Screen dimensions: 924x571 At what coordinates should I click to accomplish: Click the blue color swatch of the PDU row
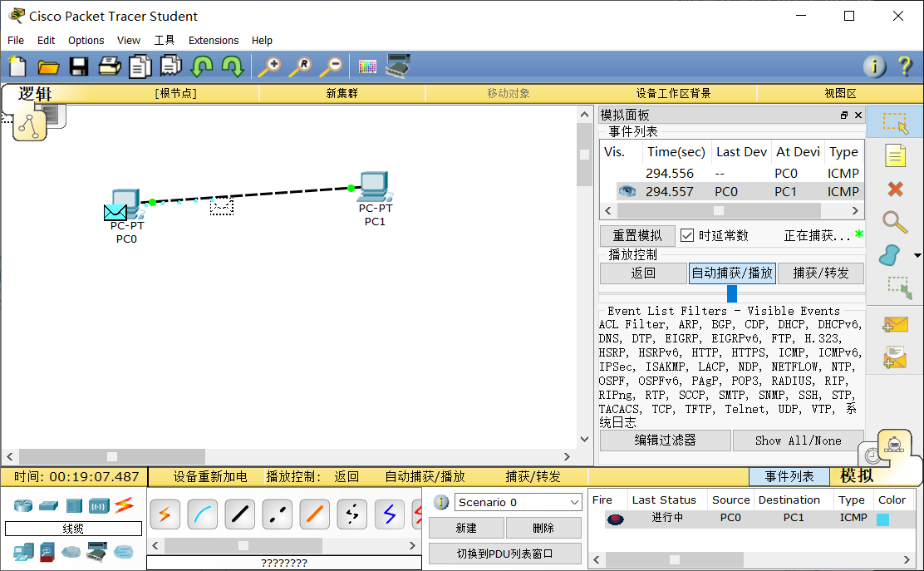click(882, 519)
